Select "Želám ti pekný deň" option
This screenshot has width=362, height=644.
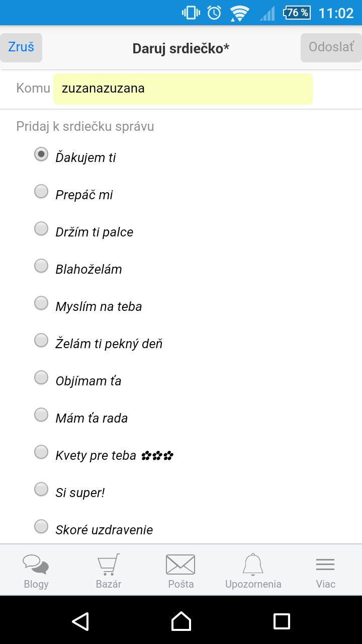coord(41,340)
